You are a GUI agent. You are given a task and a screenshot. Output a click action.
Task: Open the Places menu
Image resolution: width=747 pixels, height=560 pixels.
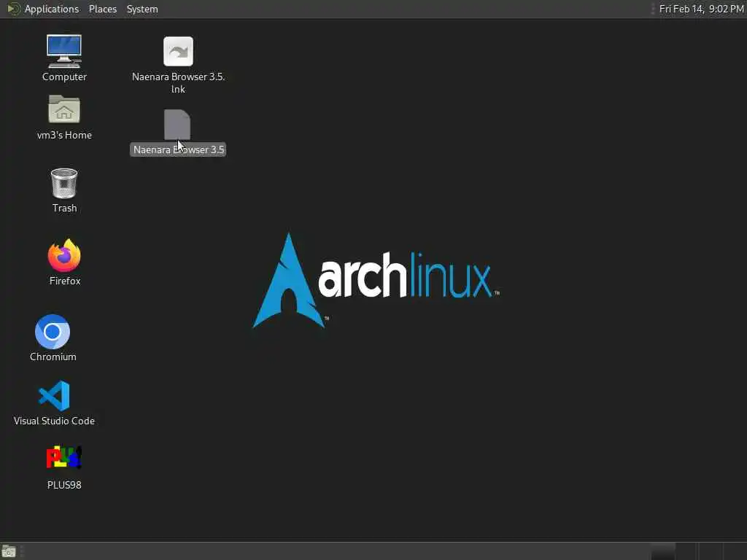[103, 9]
